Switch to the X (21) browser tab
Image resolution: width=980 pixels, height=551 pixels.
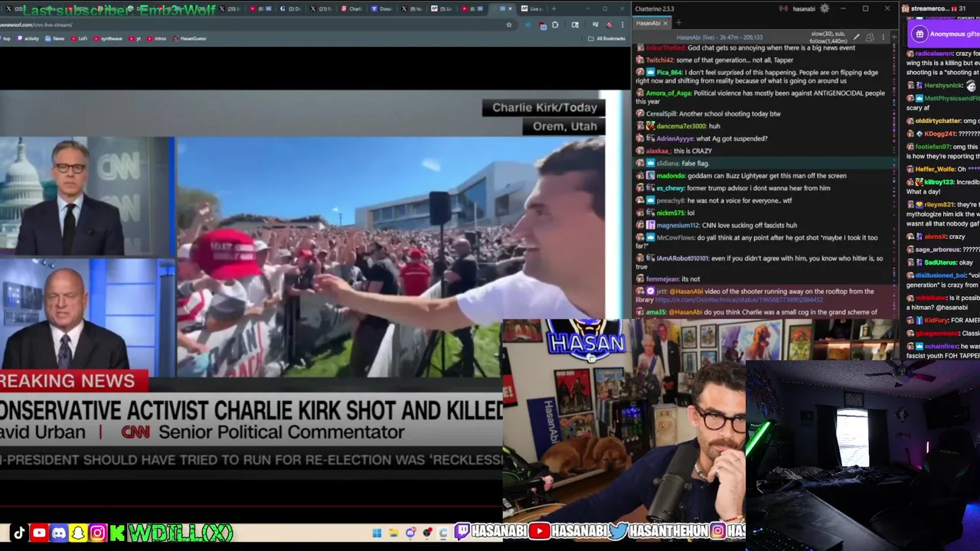click(322, 8)
